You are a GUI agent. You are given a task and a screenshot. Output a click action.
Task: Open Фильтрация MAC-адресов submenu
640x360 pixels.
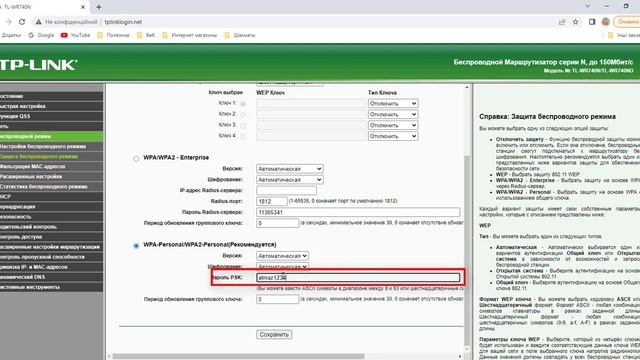(51, 167)
